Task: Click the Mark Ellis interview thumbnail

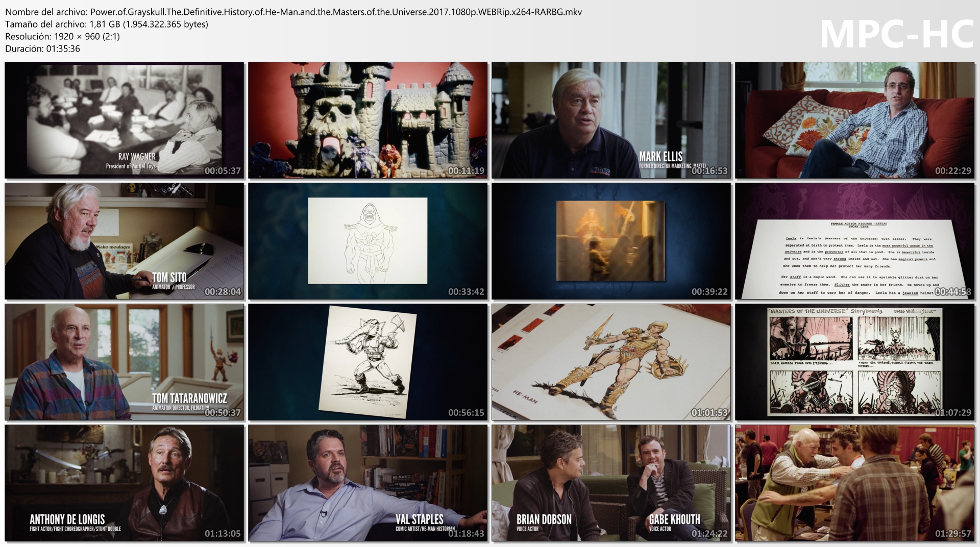Action: tap(611, 120)
